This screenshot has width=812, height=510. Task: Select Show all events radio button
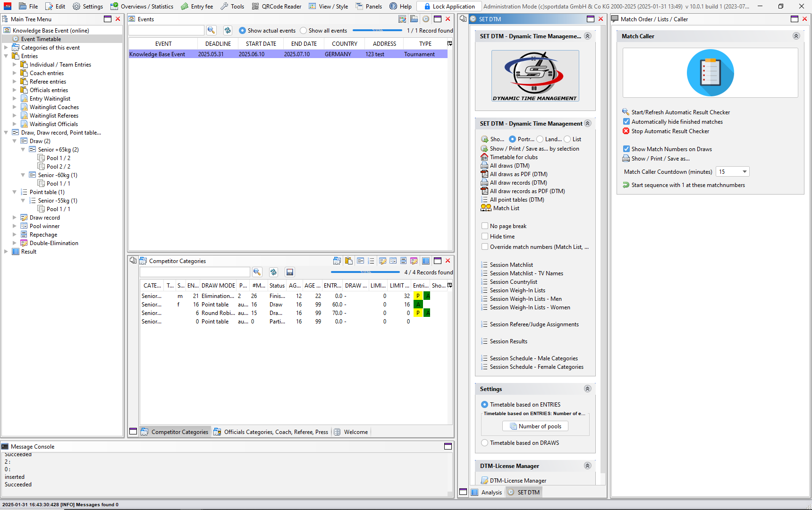point(303,30)
